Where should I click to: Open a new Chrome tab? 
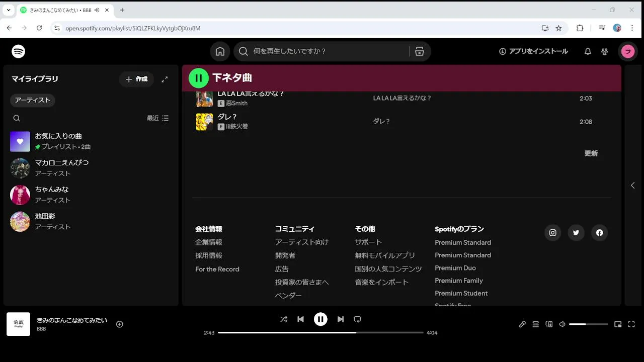pyautogui.click(x=122, y=10)
